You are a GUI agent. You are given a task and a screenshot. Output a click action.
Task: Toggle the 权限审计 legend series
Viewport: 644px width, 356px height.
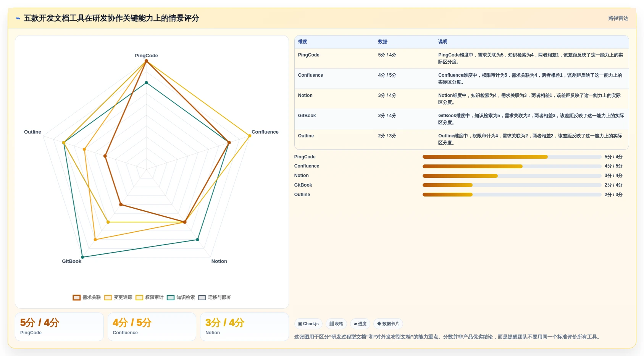[x=149, y=297]
